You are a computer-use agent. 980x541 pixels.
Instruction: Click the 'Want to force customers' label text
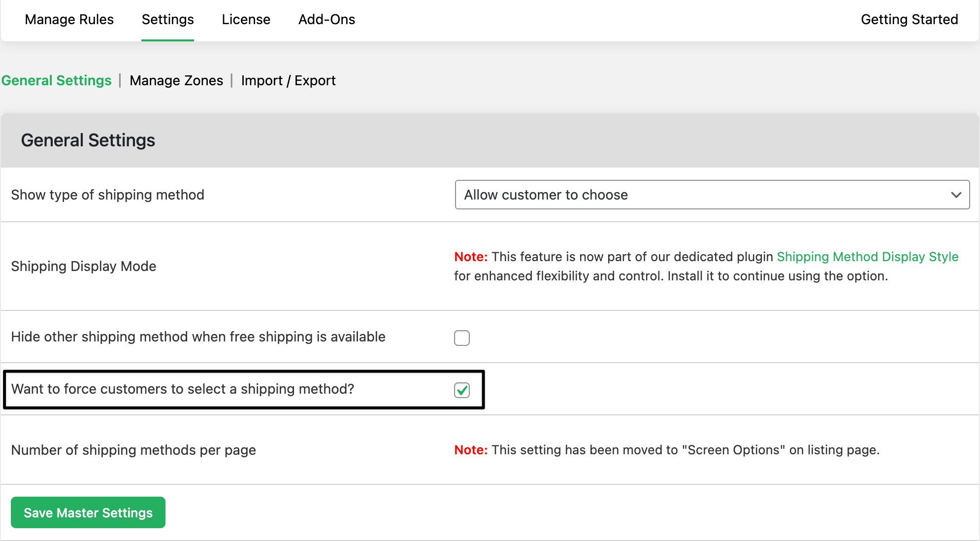pos(183,389)
